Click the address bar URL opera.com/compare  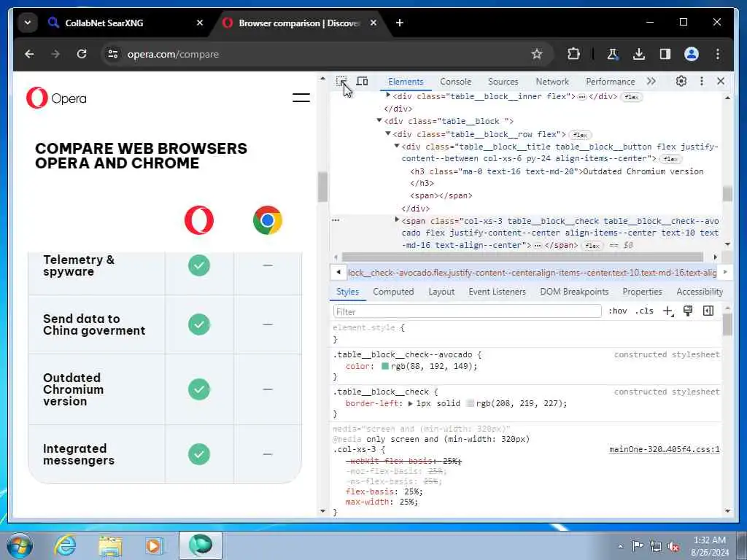click(173, 54)
